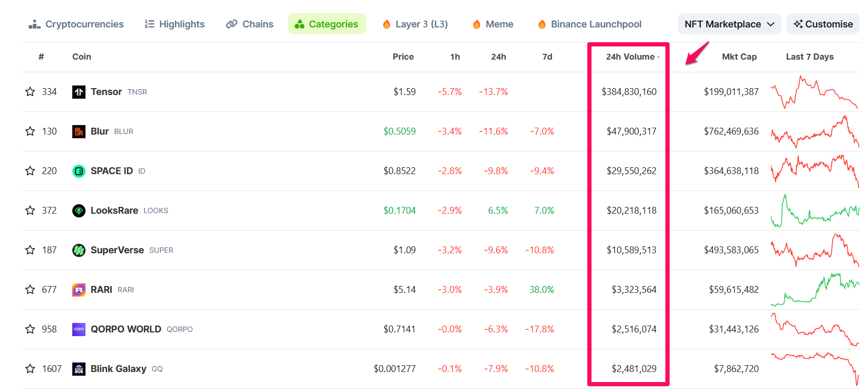Screen dimensions: 868x391
Task: Sort by 24h Volume column header
Action: pos(632,56)
